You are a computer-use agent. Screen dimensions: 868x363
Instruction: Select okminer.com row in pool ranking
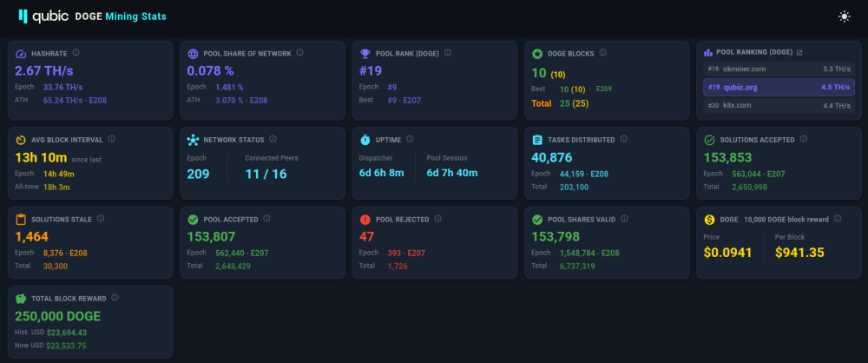click(779, 69)
